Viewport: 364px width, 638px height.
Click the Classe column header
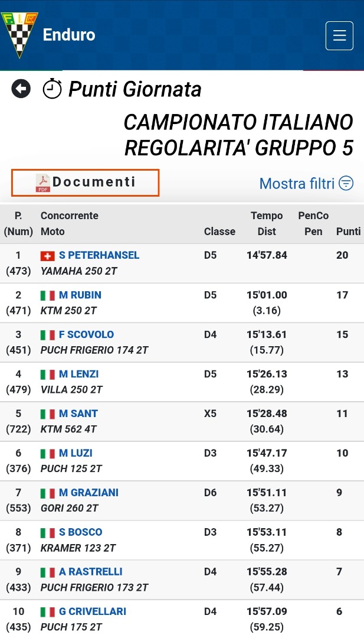tap(220, 232)
